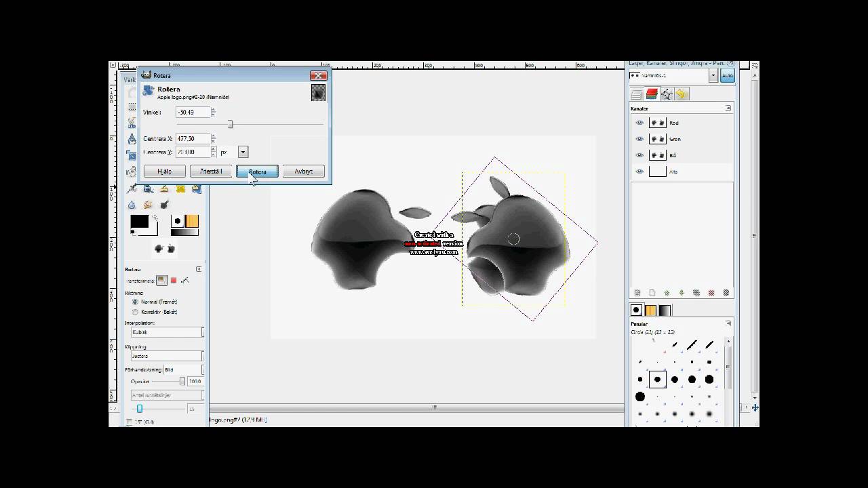Click the Hjälp button
868x488 pixels.
[164, 171]
